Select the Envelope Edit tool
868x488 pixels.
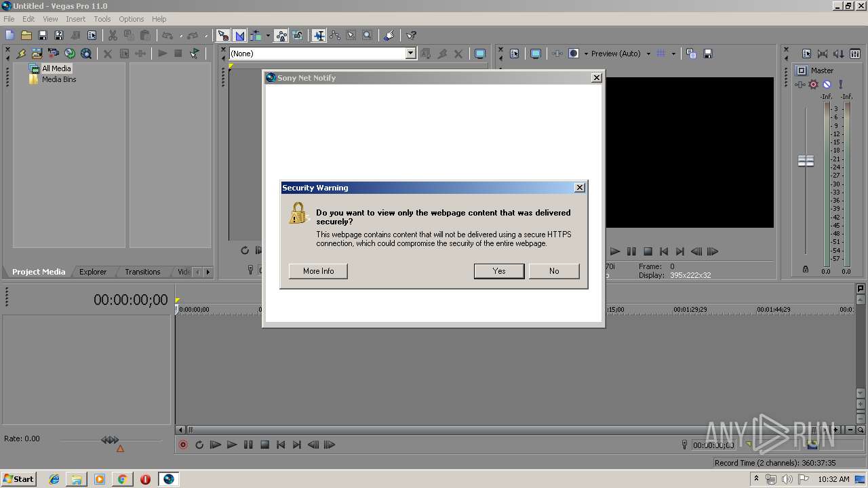(335, 35)
